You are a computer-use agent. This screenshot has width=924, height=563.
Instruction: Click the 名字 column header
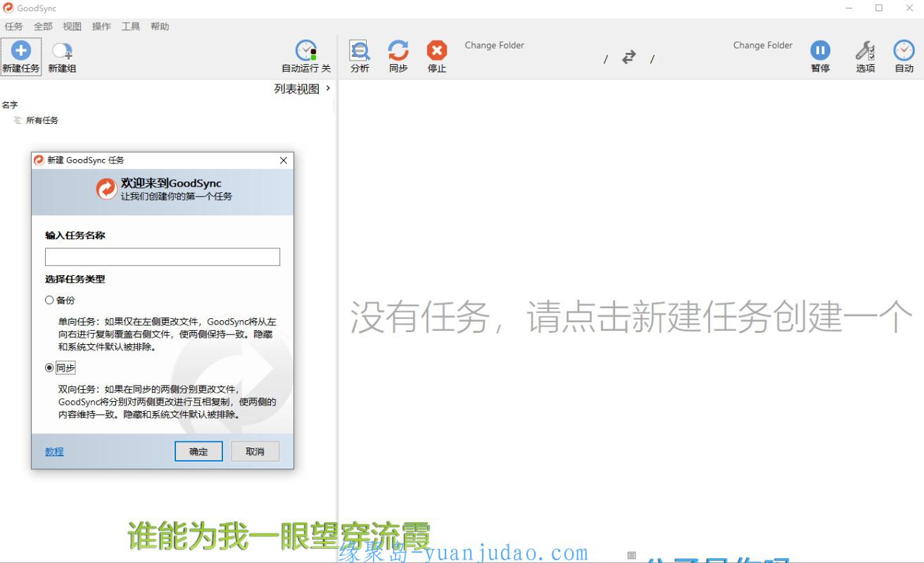click(10, 105)
